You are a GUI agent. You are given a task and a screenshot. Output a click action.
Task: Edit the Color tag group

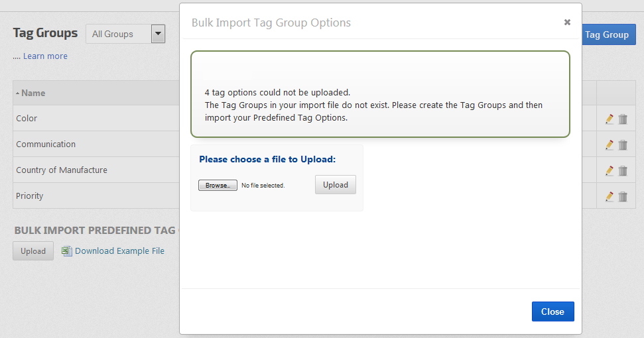[610, 119]
